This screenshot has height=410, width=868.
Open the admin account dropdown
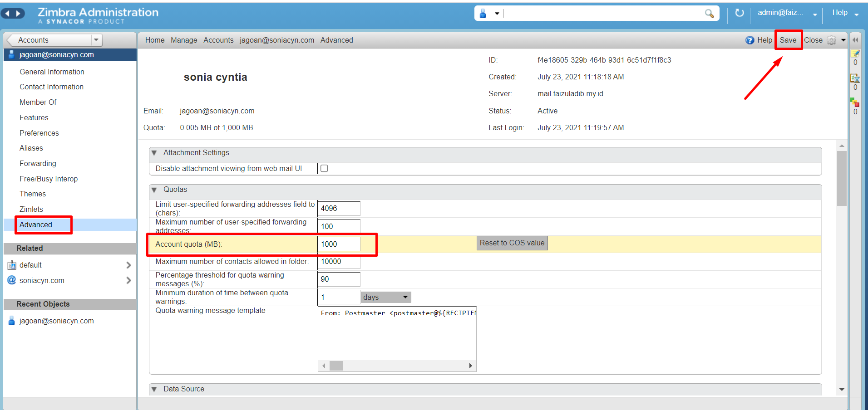tap(815, 15)
